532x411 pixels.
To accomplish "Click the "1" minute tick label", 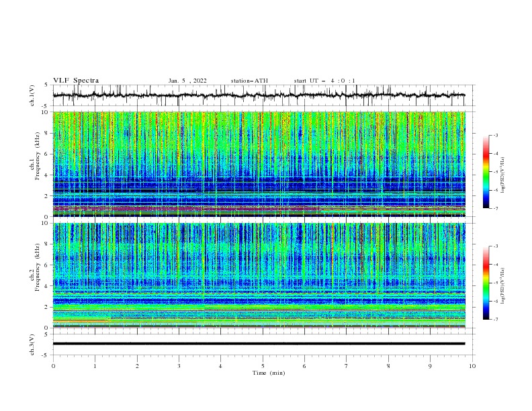I will coord(95,366).
